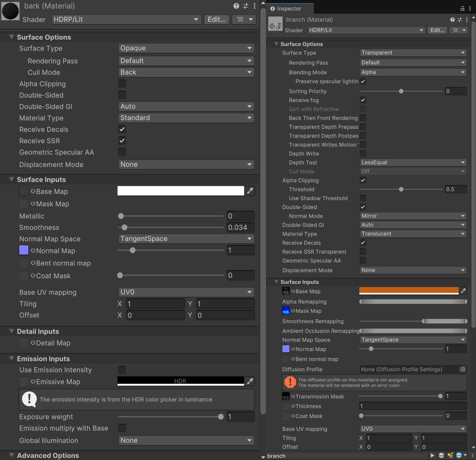Disable Receive Decals on the bark material
The width and height of the screenshot is (476, 460).
coord(122,129)
